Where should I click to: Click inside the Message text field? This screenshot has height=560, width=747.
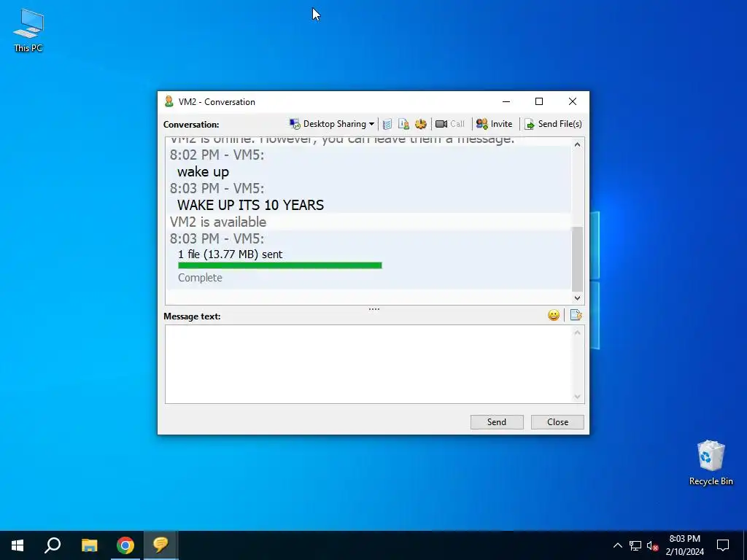pos(369,365)
